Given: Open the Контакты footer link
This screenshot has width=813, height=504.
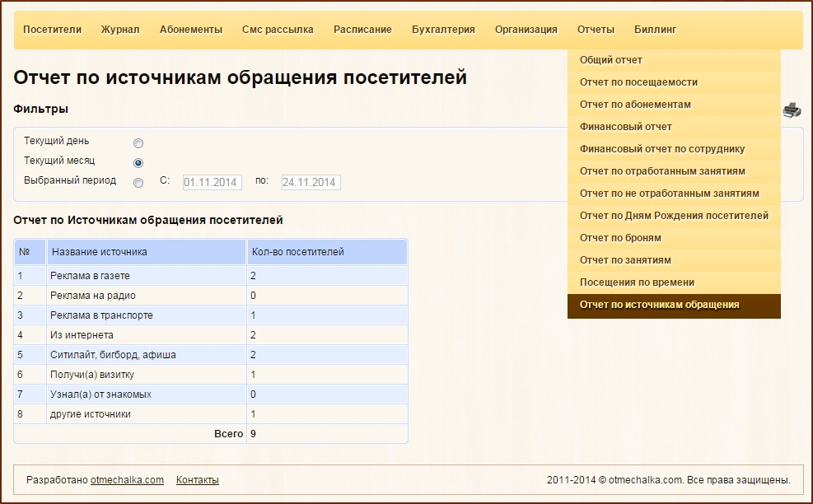Looking at the screenshot, I should [198, 480].
